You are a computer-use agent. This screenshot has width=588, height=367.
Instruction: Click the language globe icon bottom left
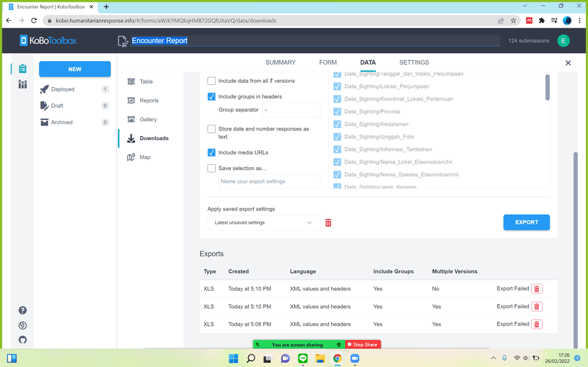click(x=22, y=325)
